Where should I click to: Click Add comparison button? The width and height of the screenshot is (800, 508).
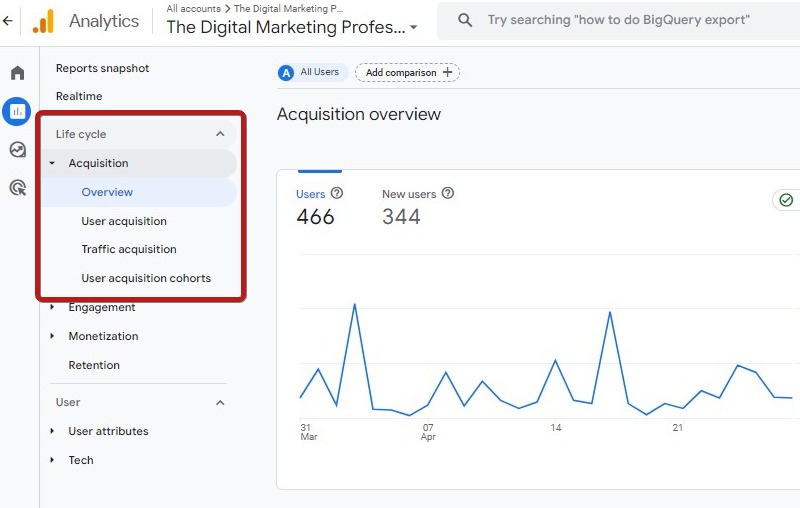click(408, 72)
